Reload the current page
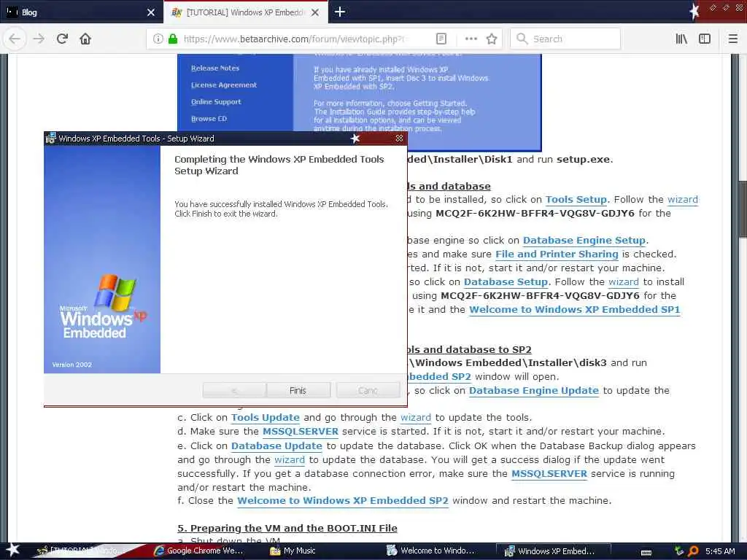 click(x=62, y=39)
